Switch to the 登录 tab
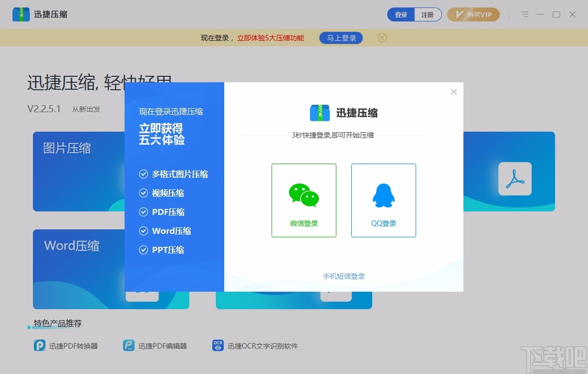This screenshot has height=374, width=588. 401,14
